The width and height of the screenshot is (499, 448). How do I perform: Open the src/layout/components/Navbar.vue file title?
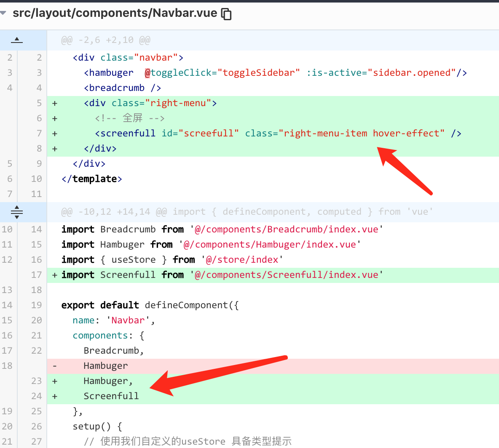tap(115, 13)
